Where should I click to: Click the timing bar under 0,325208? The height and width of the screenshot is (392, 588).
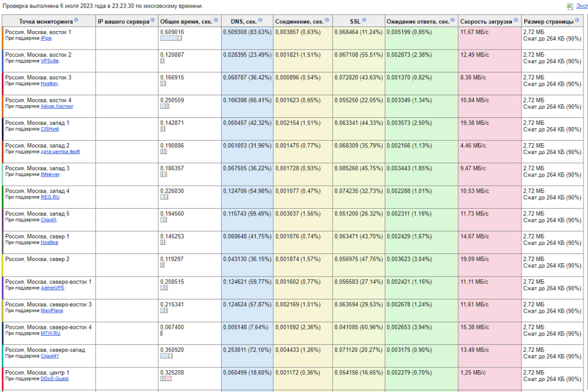166,378
